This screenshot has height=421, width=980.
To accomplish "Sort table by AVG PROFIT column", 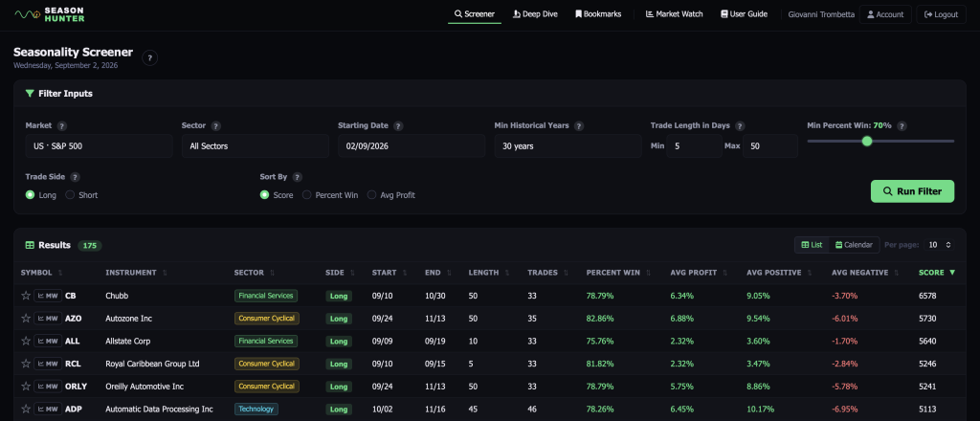I will pos(698,273).
